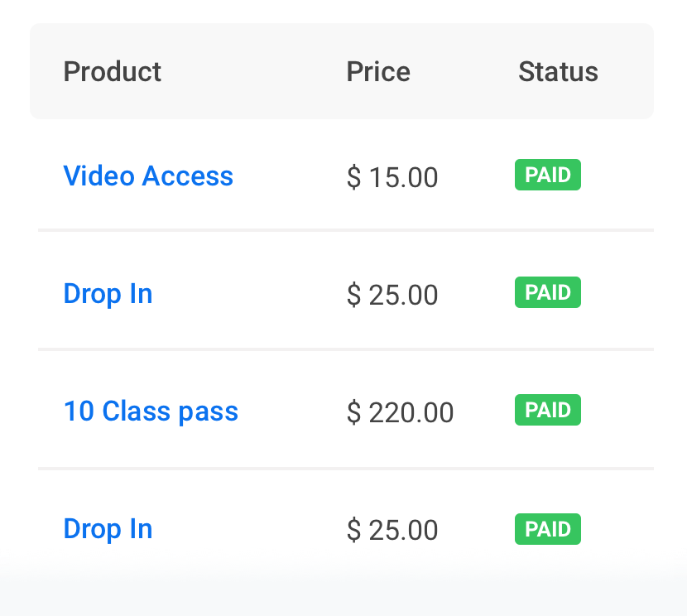Click the PAID badge for 10 Class pass

tap(548, 411)
